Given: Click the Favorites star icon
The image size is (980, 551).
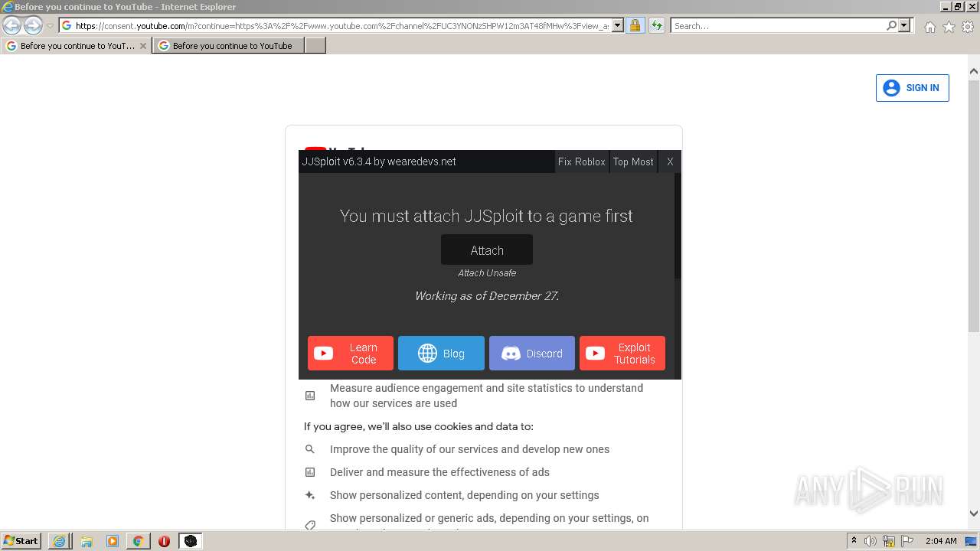Looking at the screenshot, I should (x=949, y=27).
